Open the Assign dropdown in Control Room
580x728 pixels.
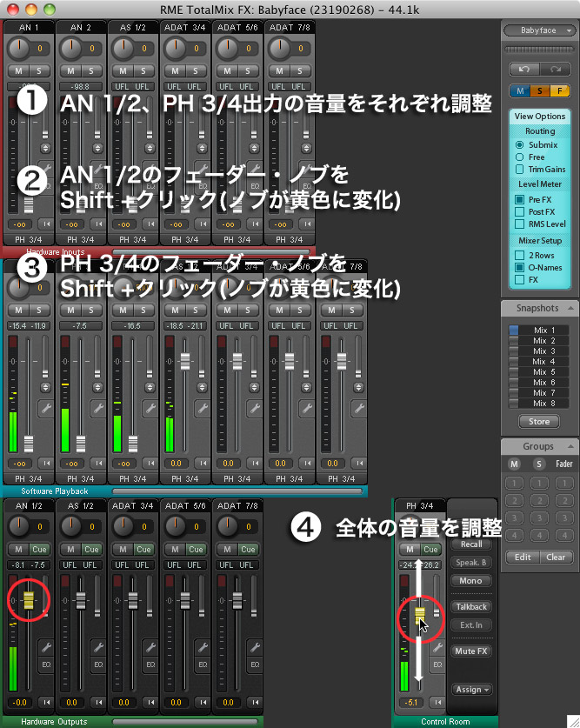[472, 690]
